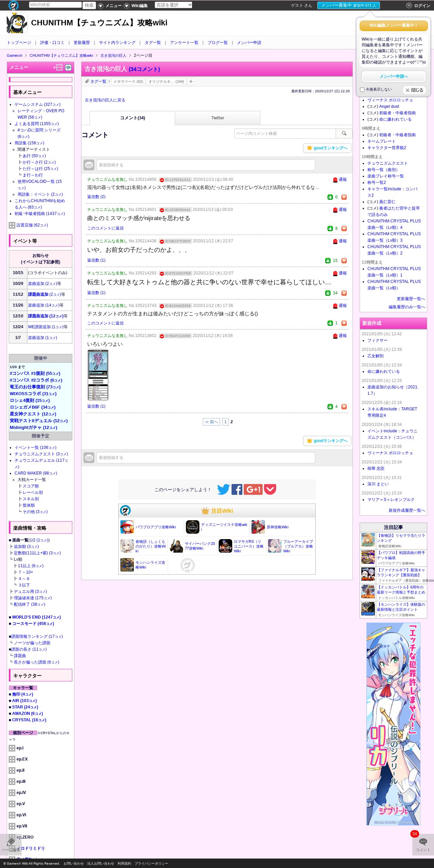Screen dimensions: 434x868
Task: Open the floating comment icon with 34 badge
Action: click(x=423, y=844)
